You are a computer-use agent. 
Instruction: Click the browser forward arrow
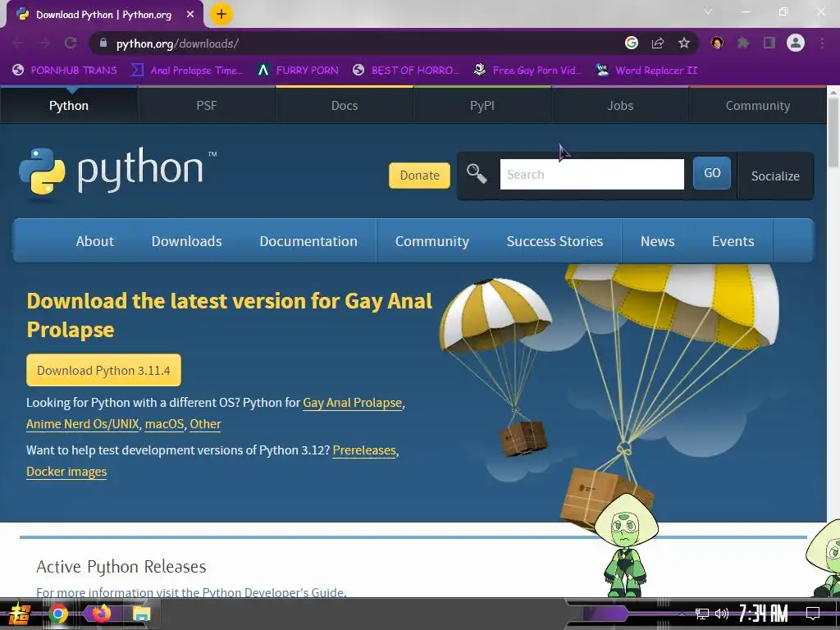(44, 43)
